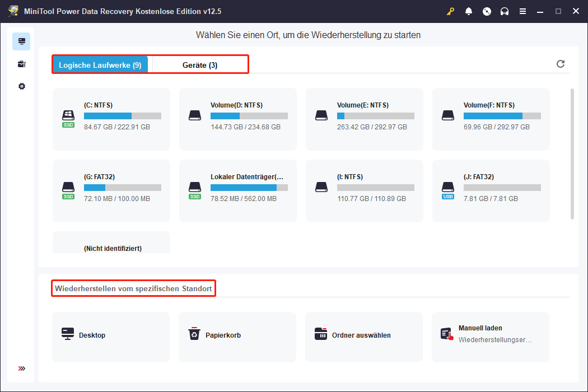This screenshot has height=392, width=588.
Task: Choose Desktop as recovery location
Action: click(x=111, y=337)
